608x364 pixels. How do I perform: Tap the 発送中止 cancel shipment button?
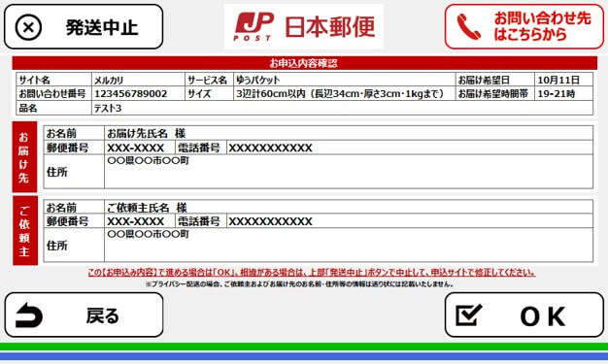(84, 27)
